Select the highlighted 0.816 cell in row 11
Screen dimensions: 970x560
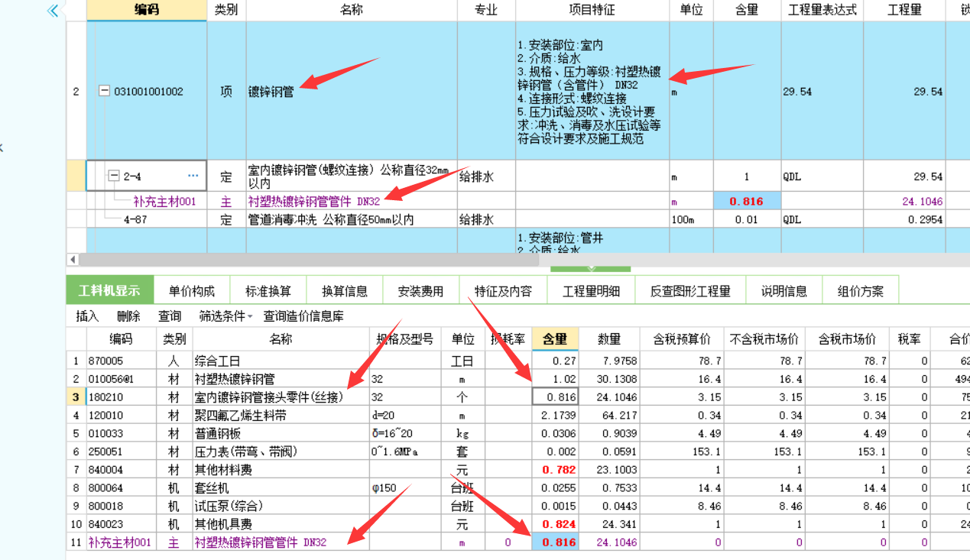555,542
